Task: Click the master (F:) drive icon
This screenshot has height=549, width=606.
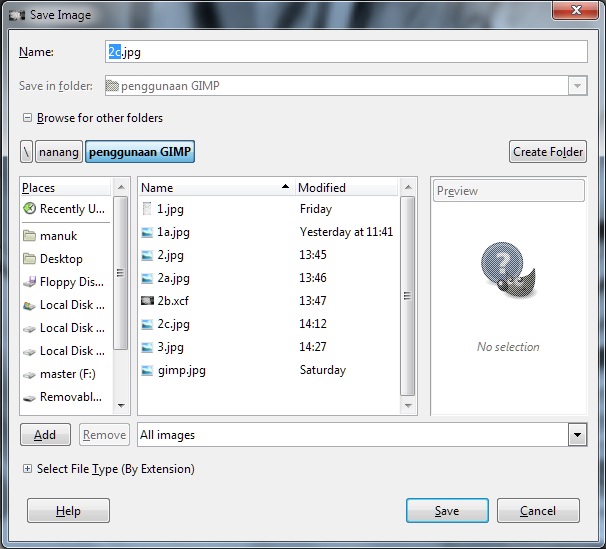Action: (29, 374)
